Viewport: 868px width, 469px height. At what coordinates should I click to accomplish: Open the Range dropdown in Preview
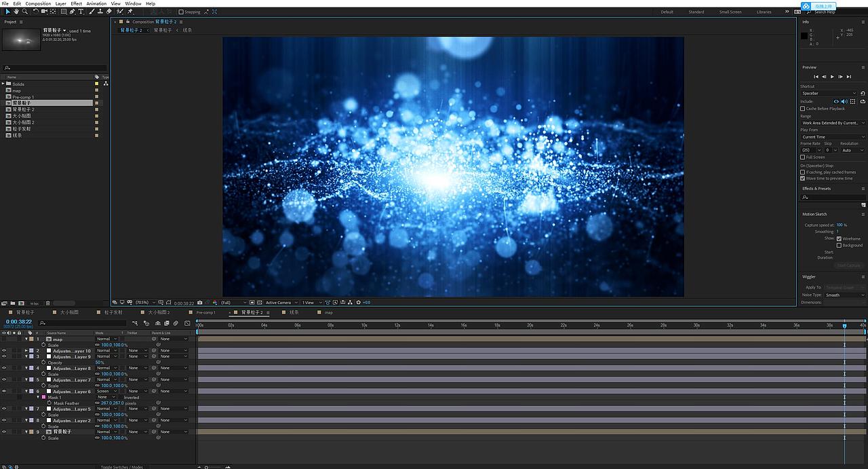[833, 123]
